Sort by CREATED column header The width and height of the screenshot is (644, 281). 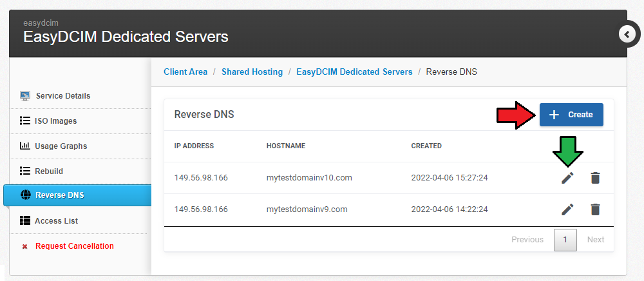click(x=426, y=146)
